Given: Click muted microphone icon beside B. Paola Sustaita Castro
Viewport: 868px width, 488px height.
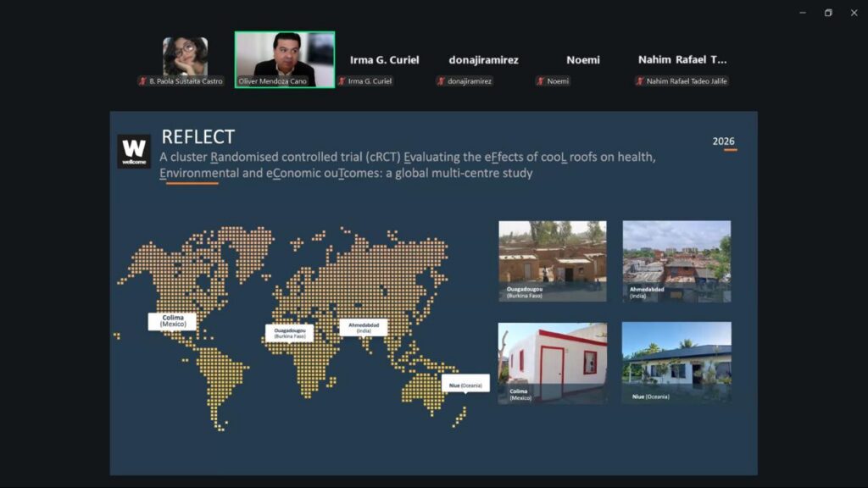Looking at the screenshot, I should pos(142,81).
